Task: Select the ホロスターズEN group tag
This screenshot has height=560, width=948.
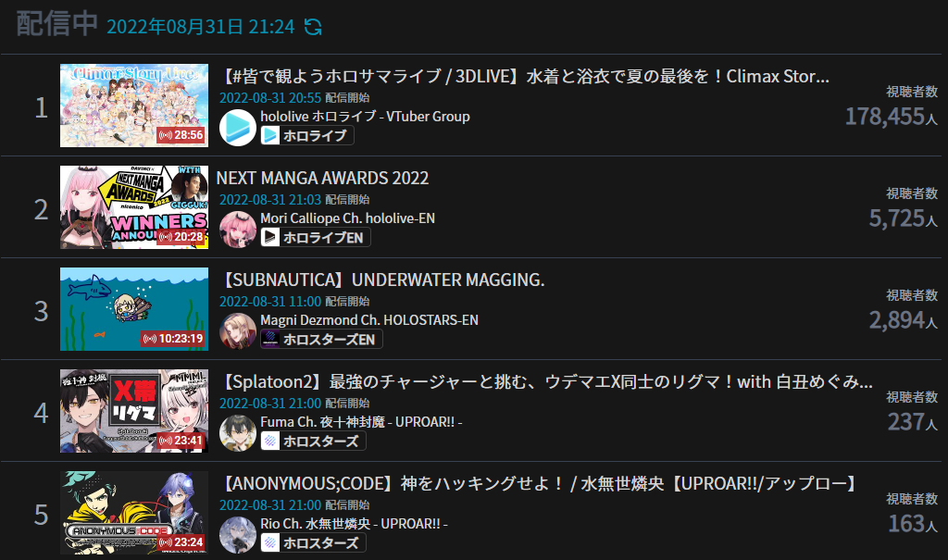Action: [321, 340]
